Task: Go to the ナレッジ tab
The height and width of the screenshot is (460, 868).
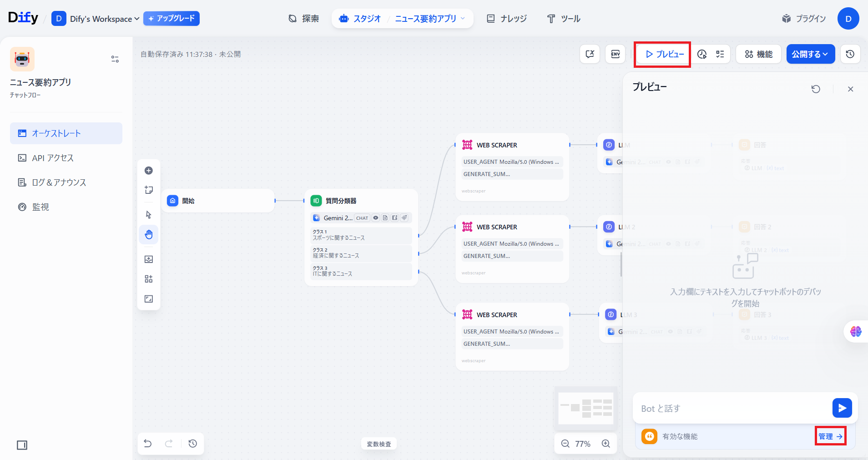Action: pyautogui.click(x=507, y=19)
